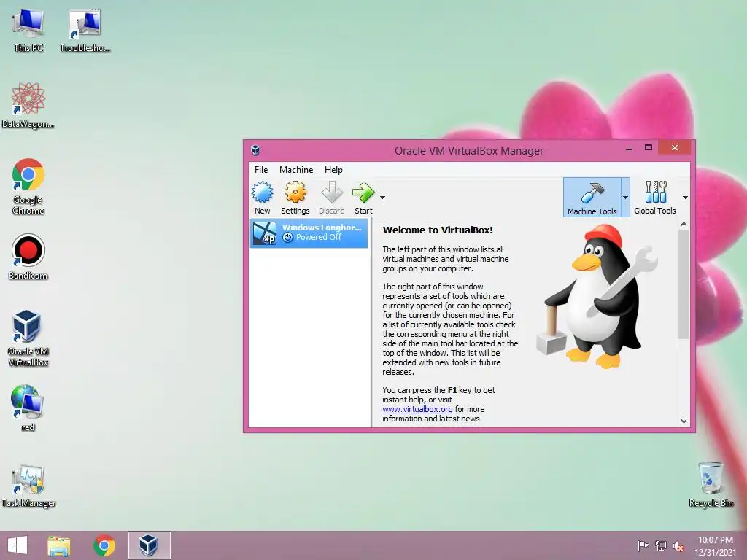Click the VirtualBox title bar cube icon

(255, 150)
